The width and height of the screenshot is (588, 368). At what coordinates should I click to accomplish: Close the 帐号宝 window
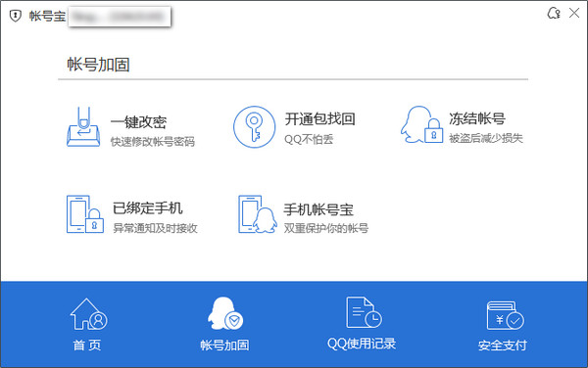[x=574, y=13]
